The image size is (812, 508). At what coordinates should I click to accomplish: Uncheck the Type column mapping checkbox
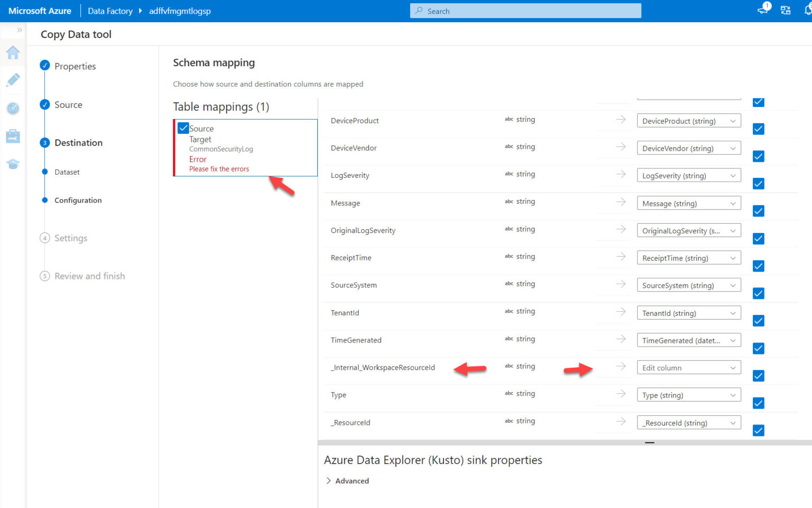pos(758,403)
